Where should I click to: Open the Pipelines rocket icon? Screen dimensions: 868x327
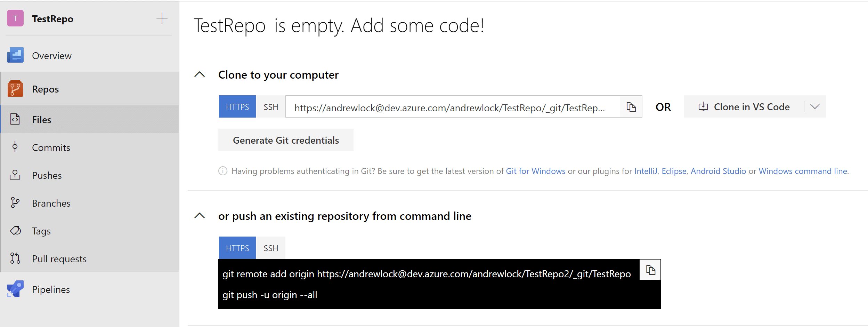coord(15,289)
